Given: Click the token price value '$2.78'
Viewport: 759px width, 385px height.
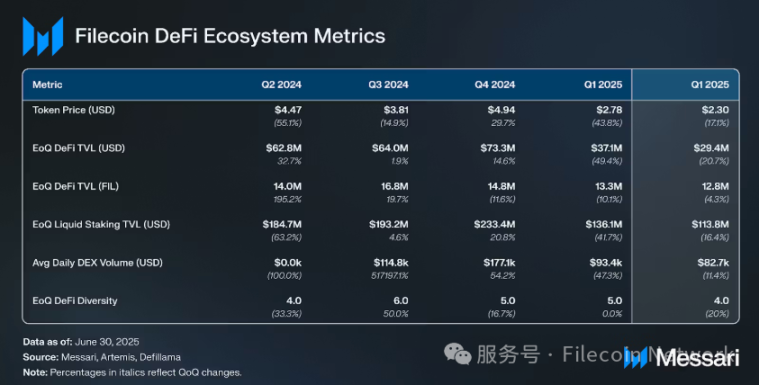Looking at the screenshot, I should click(609, 110).
